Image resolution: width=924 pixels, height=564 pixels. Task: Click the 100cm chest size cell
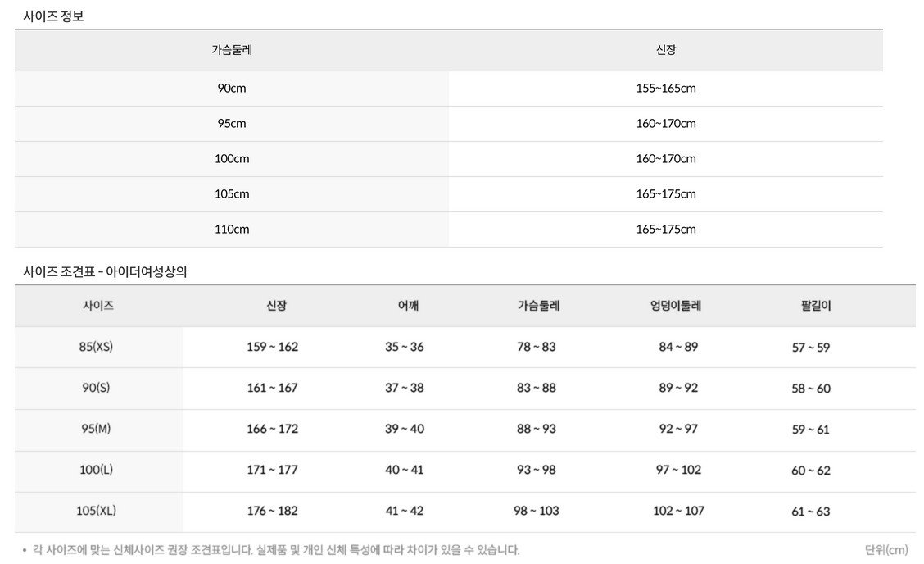coord(232,158)
